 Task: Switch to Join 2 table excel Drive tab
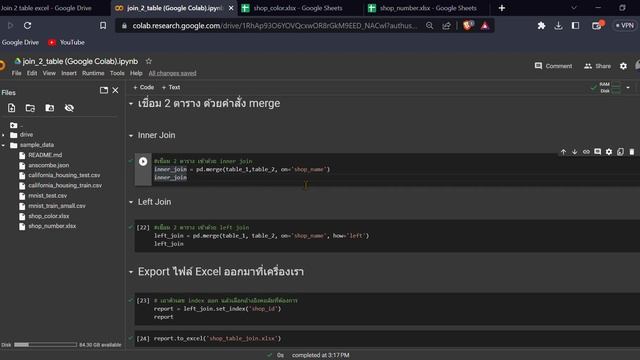pos(46,8)
